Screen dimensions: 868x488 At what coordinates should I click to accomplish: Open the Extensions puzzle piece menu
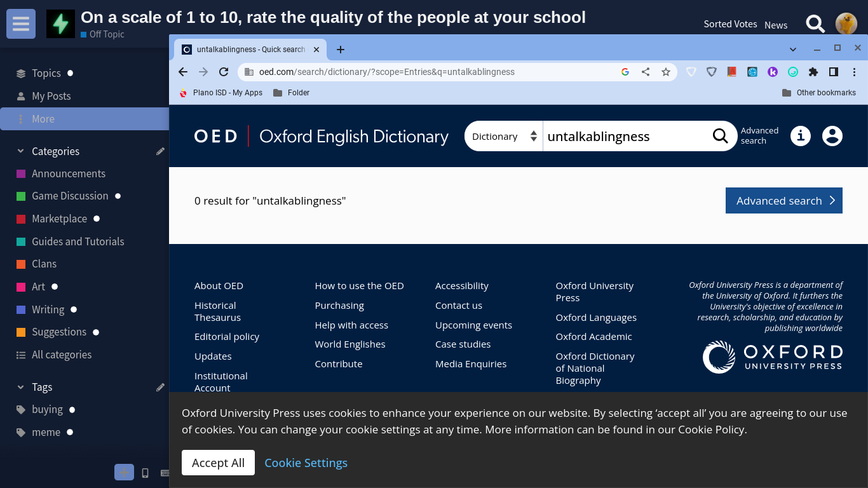pos(813,72)
